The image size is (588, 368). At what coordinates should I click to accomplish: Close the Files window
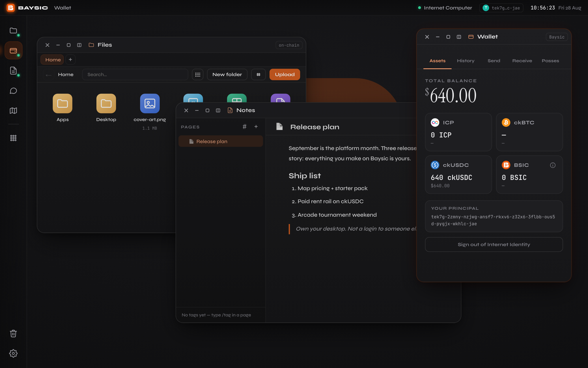[47, 45]
